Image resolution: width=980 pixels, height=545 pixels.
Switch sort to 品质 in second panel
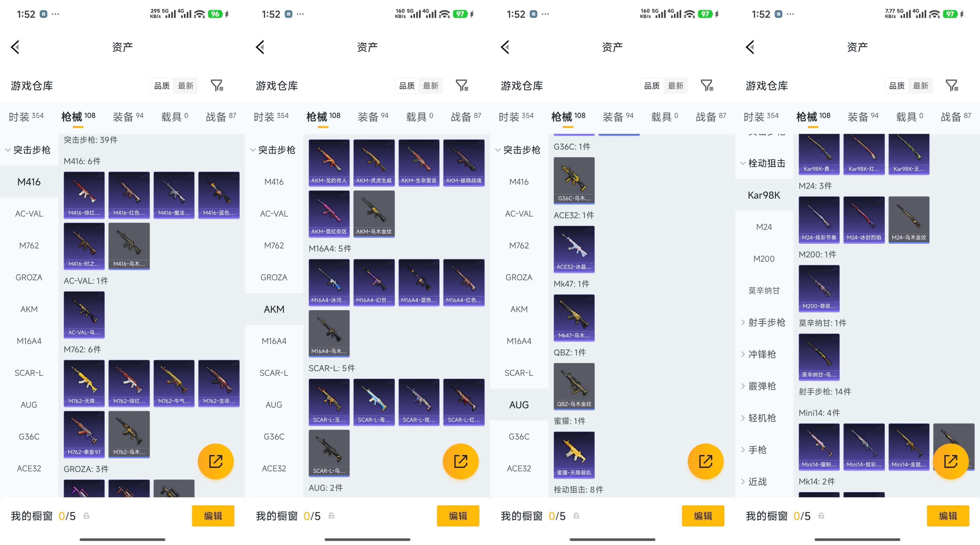[407, 86]
